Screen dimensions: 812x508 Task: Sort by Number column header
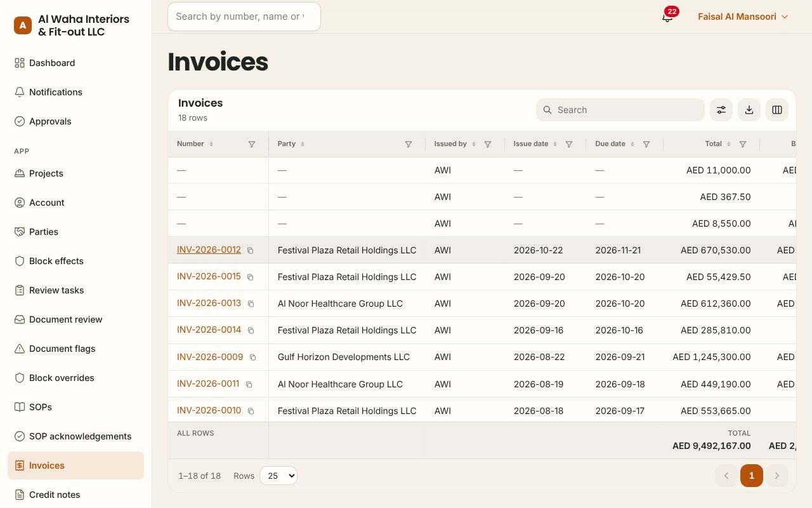click(x=195, y=144)
